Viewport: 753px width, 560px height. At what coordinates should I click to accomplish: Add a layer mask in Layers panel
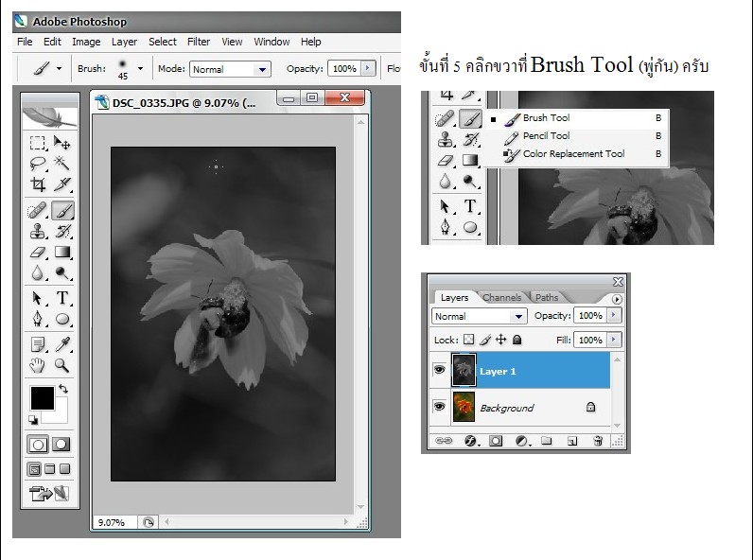(496, 441)
